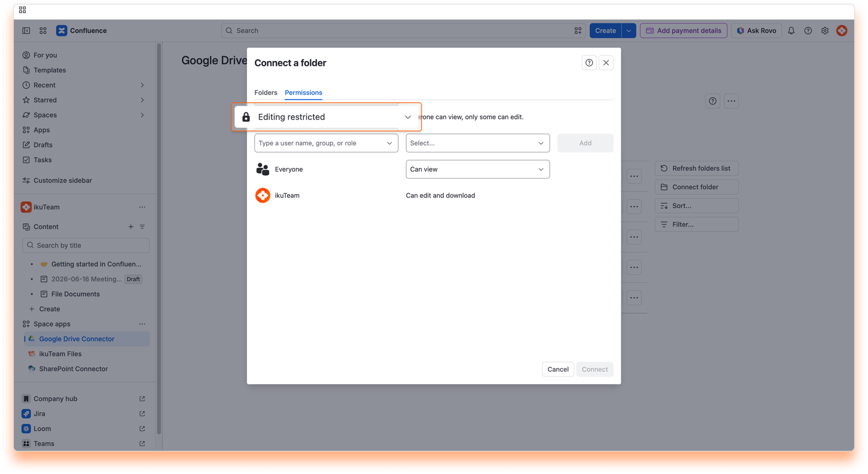This screenshot has width=868, height=474.
Task: Select the Permissions tab
Action: click(x=304, y=93)
